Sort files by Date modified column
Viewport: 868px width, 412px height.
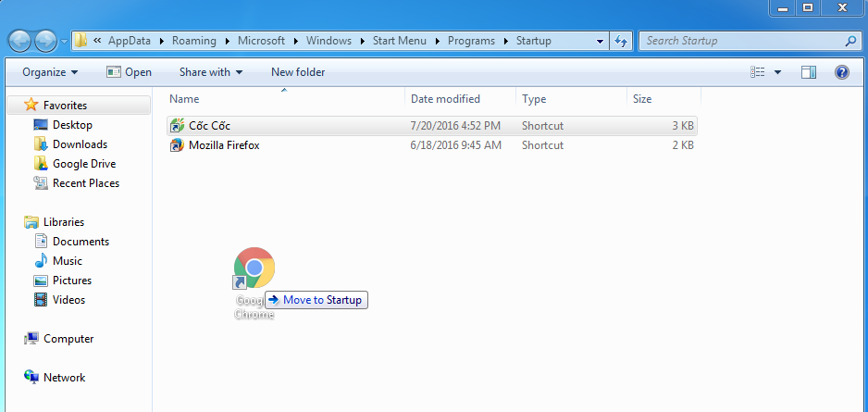(x=445, y=99)
